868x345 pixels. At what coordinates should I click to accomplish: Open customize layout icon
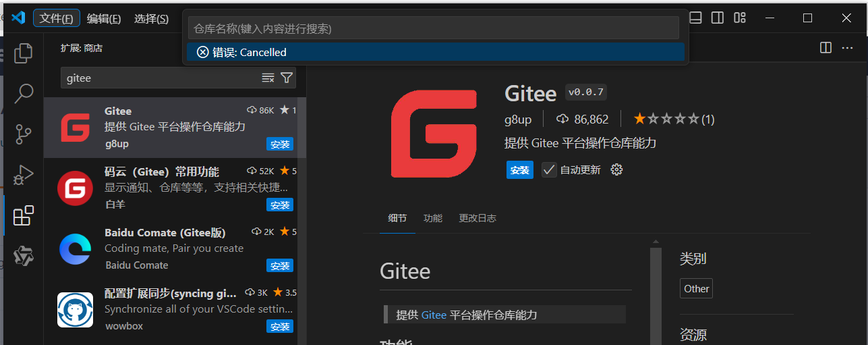click(x=740, y=18)
